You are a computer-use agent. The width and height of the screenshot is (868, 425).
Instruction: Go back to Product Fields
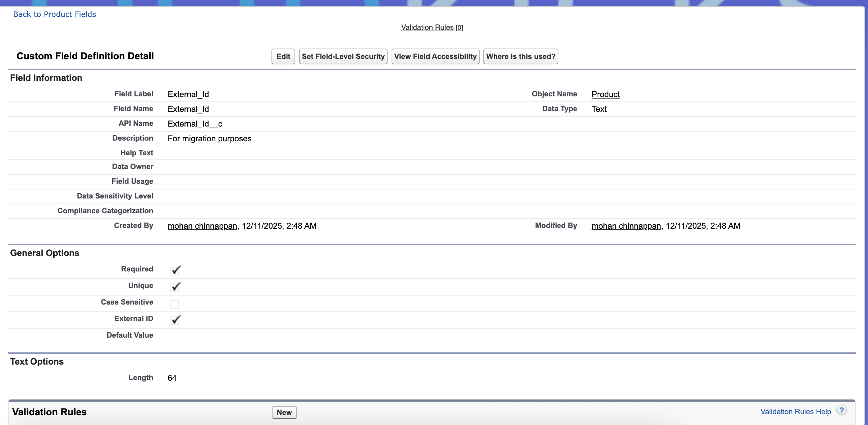[55, 14]
